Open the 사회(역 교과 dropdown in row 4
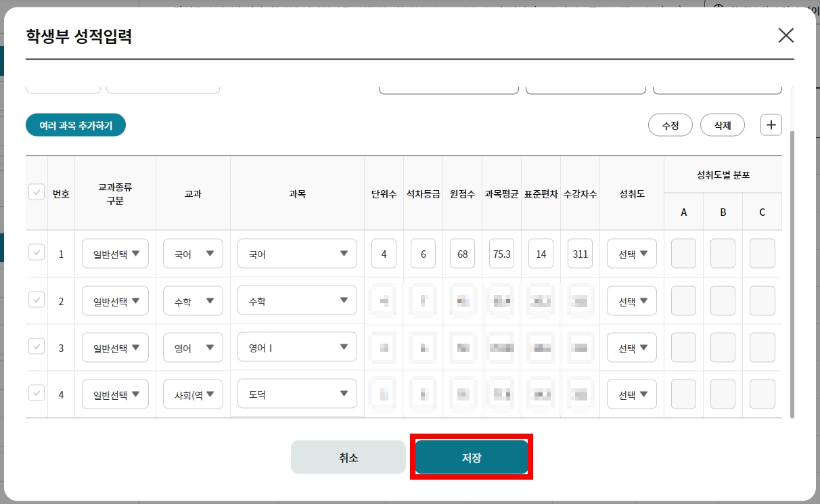 tap(193, 394)
